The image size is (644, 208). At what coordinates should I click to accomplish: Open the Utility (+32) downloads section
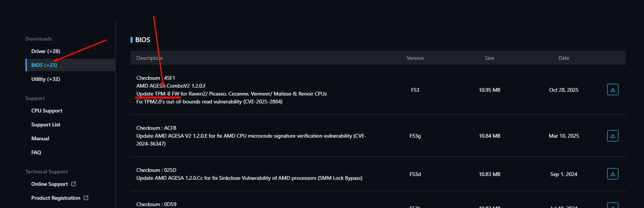click(45, 79)
